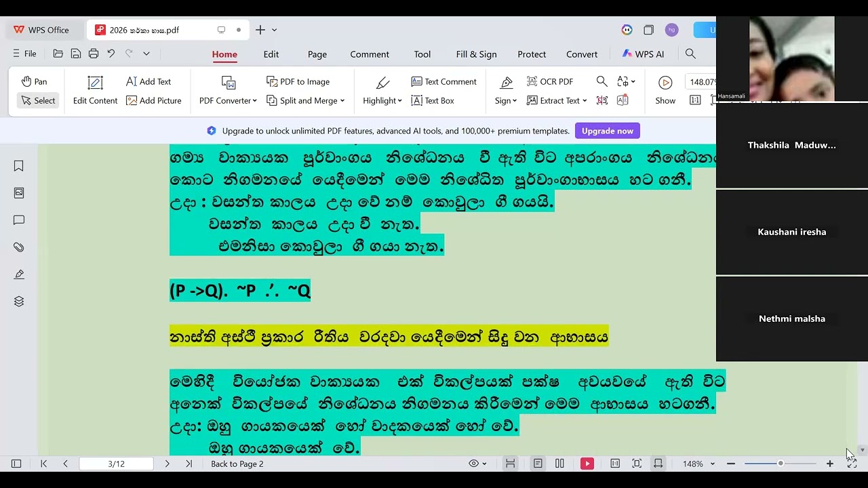Click the Show slideshow play icon

(665, 83)
